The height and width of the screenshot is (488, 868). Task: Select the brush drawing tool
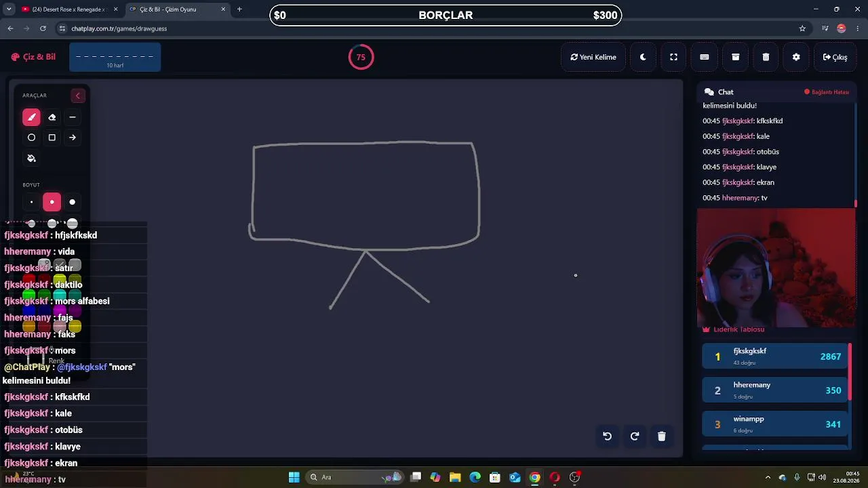point(31,117)
